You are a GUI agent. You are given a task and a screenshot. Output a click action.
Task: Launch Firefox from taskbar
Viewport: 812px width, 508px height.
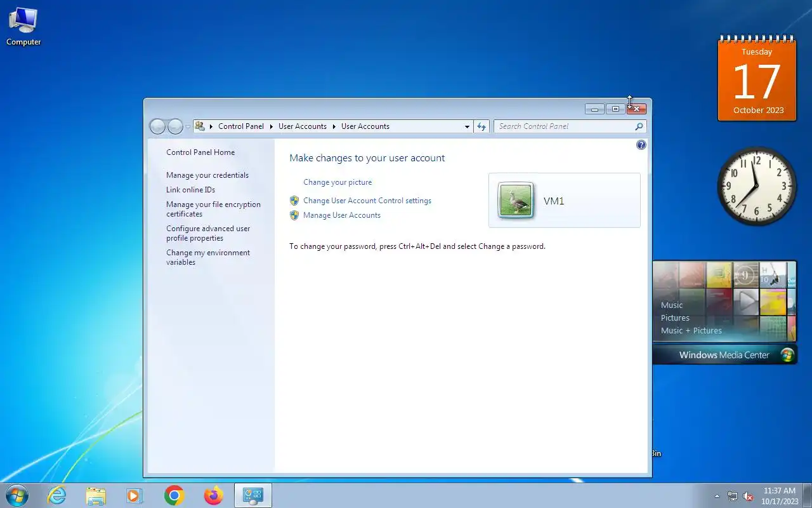tap(213, 495)
